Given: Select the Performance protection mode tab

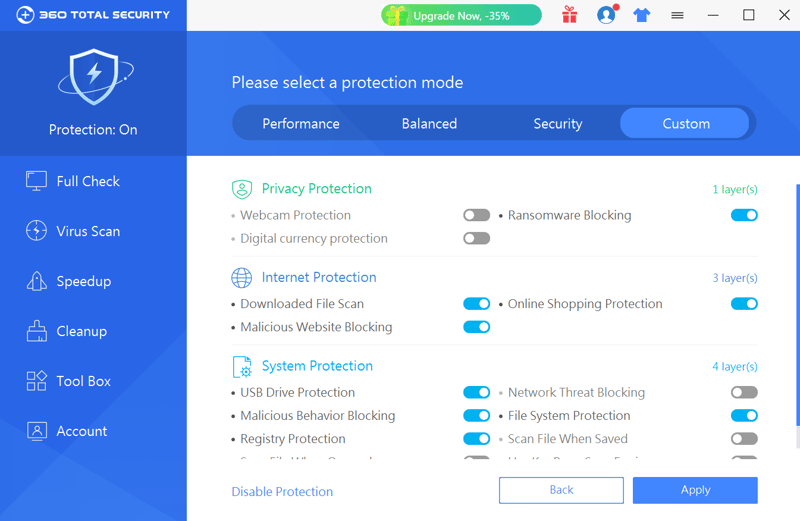Looking at the screenshot, I should pyautogui.click(x=301, y=123).
